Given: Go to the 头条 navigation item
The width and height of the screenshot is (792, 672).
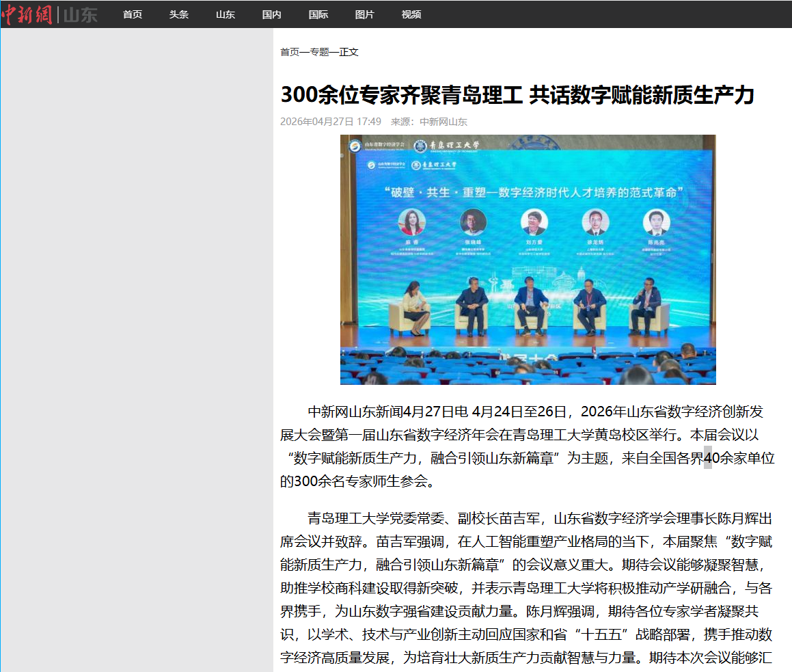Looking at the screenshot, I should tap(179, 14).
